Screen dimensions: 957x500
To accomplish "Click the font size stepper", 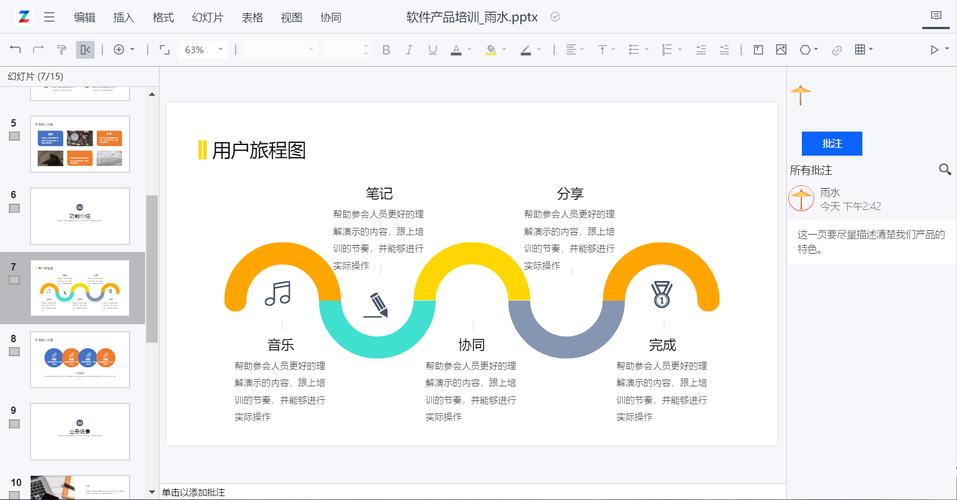I will pos(366,49).
